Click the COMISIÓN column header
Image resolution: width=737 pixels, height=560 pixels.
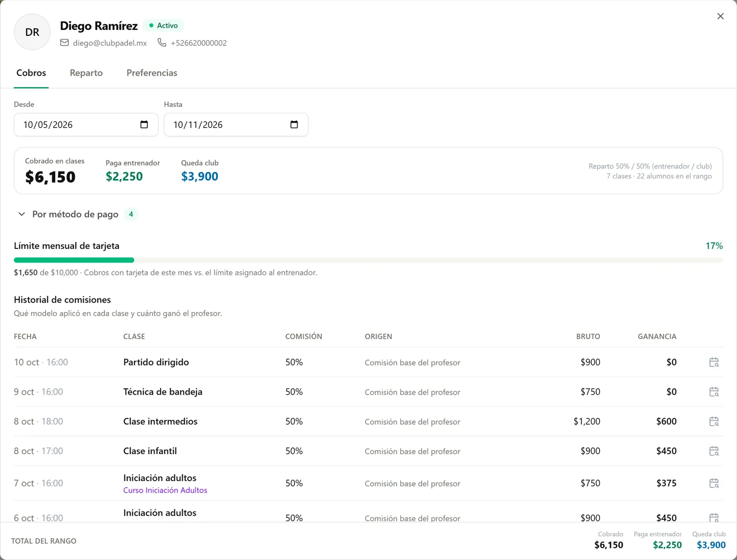tap(304, 336)
